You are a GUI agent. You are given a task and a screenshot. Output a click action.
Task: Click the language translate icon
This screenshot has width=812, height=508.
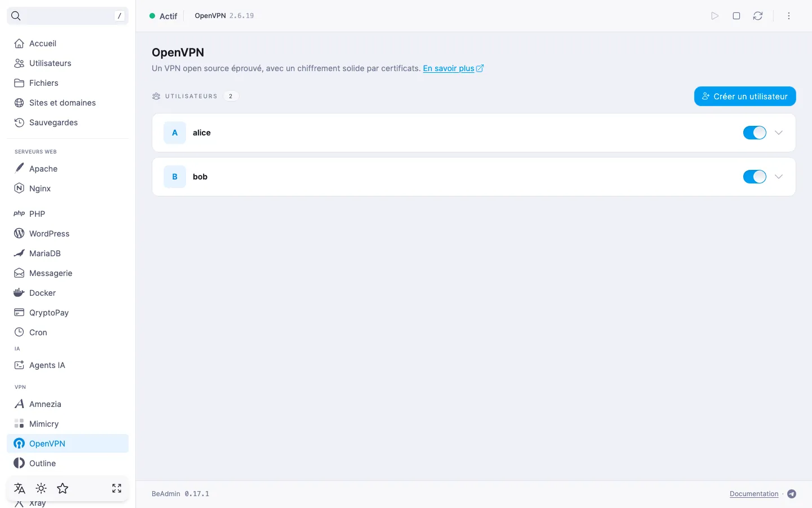point(20,488)
